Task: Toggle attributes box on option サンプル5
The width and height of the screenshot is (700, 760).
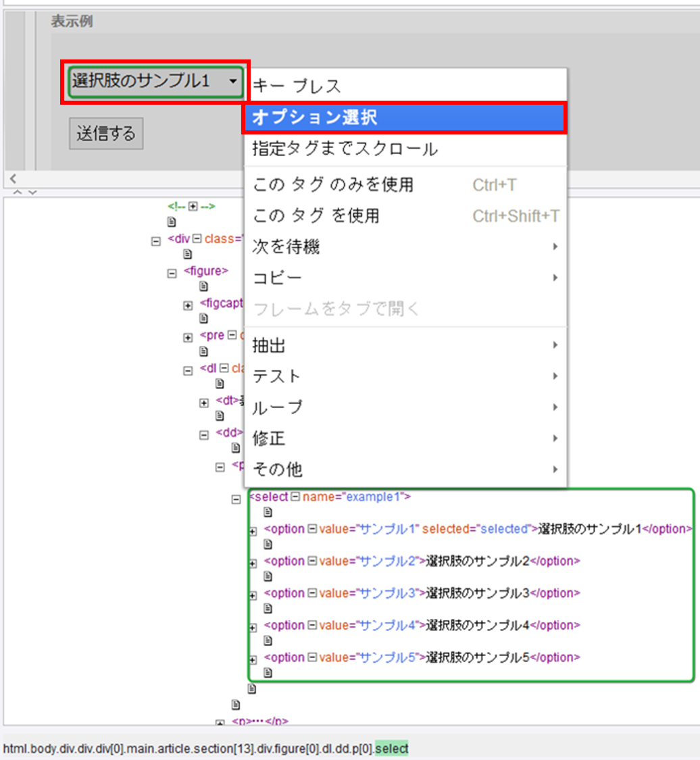Action: coord(312,657)
